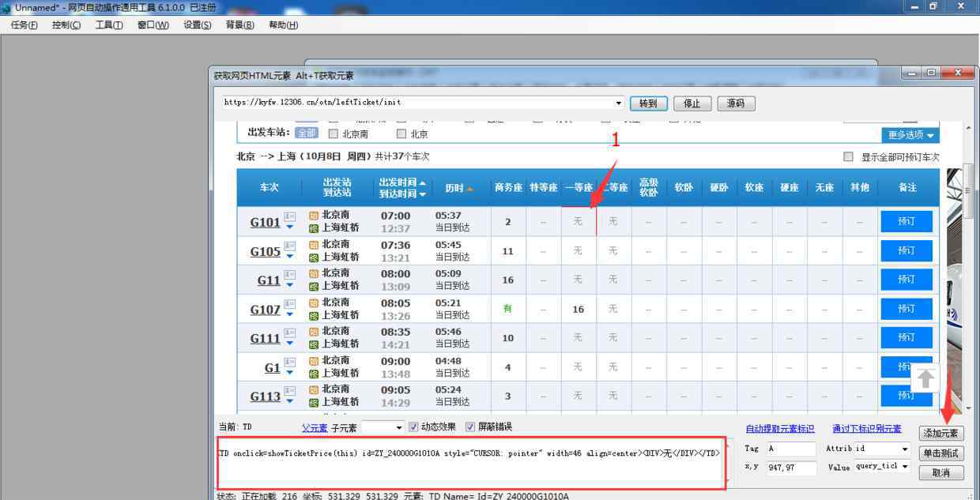Expand stop details arrow for G105
Screen dimensions: 980x500
[289, 257]
